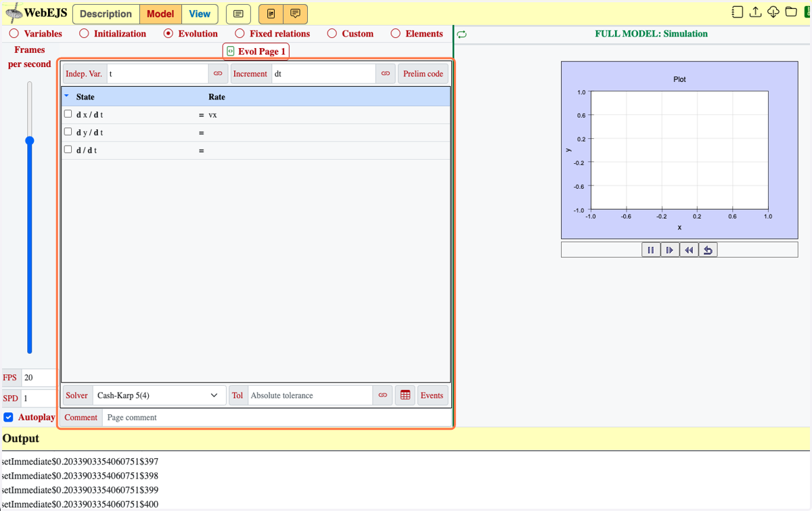
Task: Switch to the Description tab
Action: [x=106, y=14]
